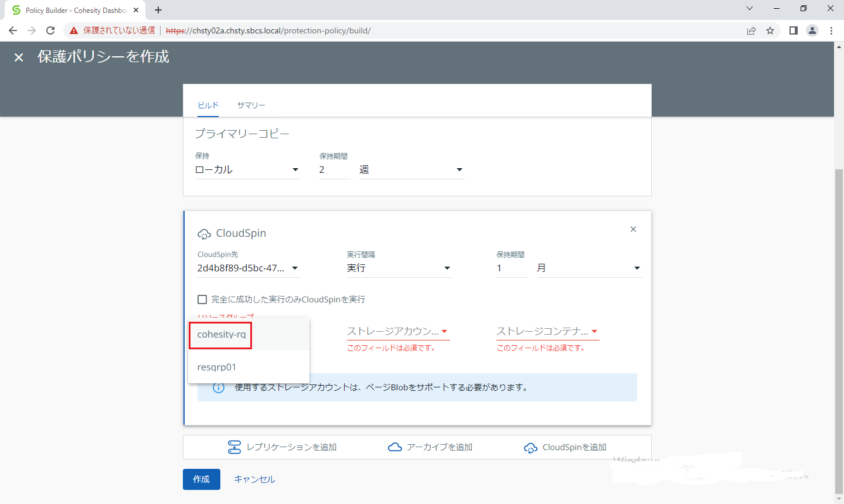This screenshot has height=504, width=844.
Task: Open the ストレージコンテナ dropdown
Action: point(547,332)
